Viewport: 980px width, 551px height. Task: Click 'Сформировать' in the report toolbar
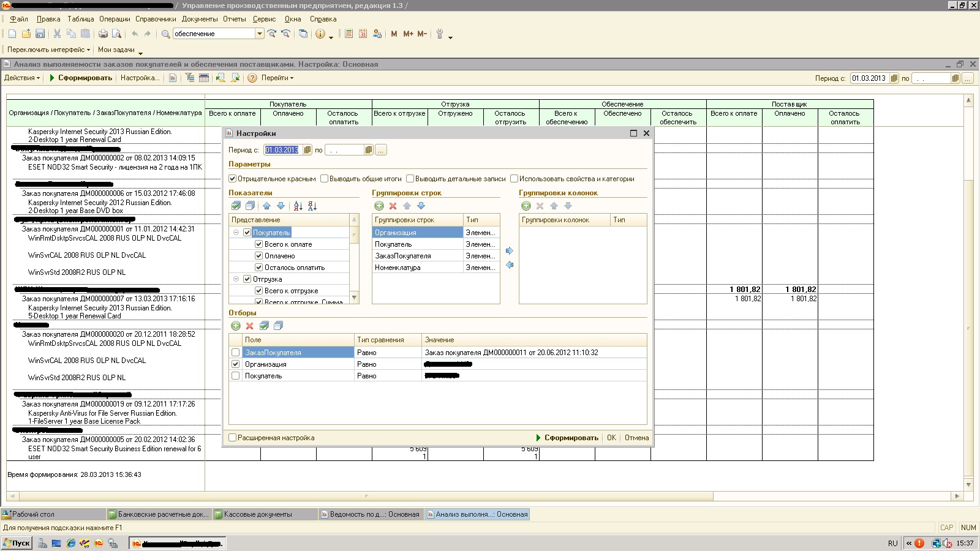click(x=81, y=78)
